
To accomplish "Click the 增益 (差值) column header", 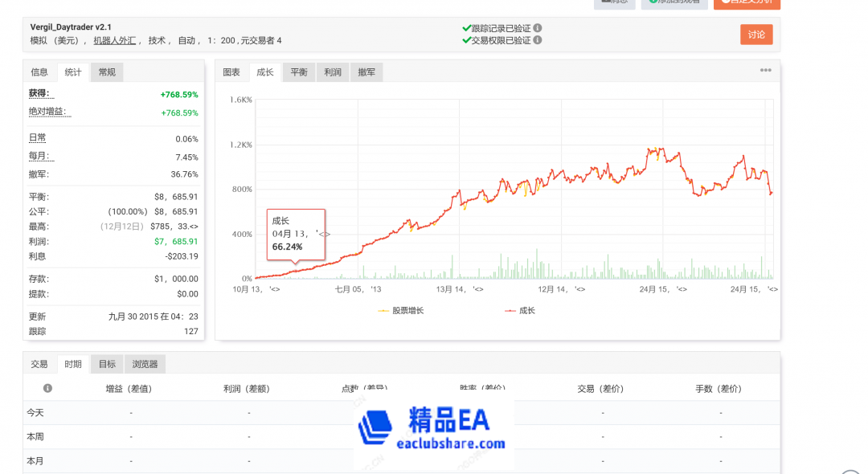I will coord(129,389).
